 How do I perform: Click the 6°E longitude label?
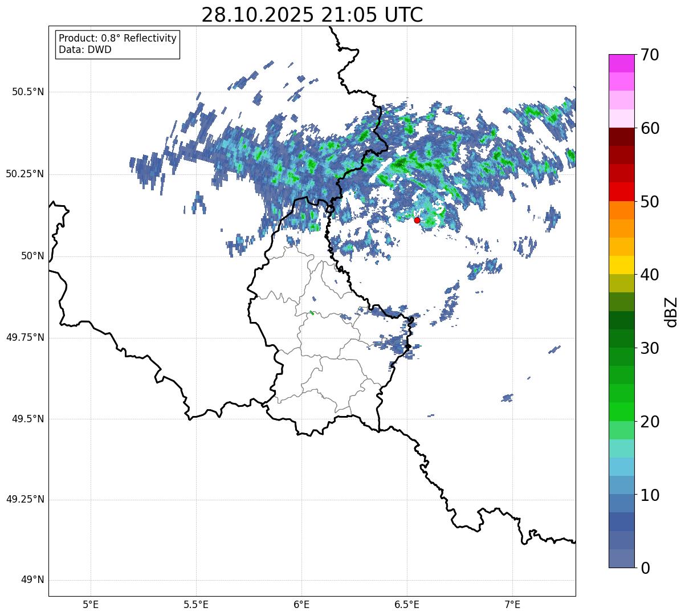pyautogui.click(x=301, y=605)
